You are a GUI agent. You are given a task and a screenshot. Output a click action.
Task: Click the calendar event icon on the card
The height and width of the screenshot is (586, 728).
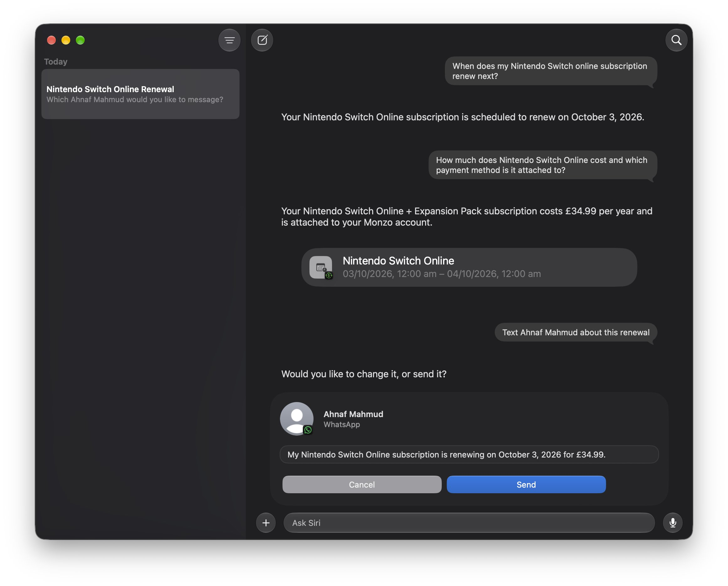pos(320,267)
